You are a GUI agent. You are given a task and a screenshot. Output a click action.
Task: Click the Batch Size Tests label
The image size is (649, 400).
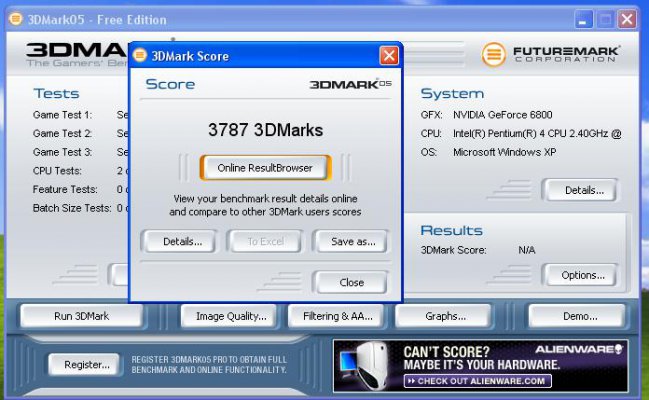pos(72,208)
